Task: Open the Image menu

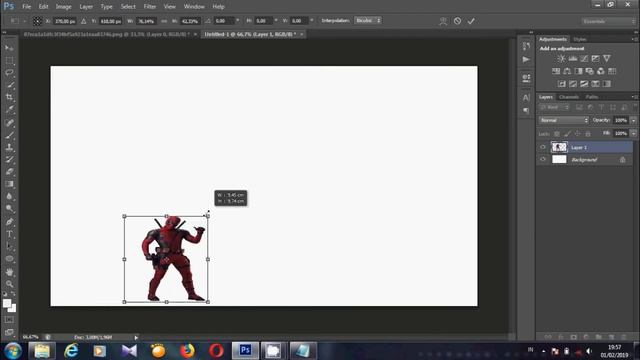Action: [63, 7]
